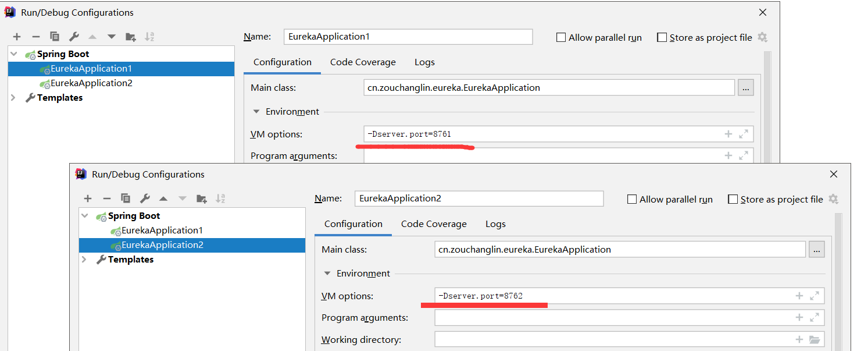
Task: Click the ... browse button for EurekaApplication2 main class
Action: [817, 250]
